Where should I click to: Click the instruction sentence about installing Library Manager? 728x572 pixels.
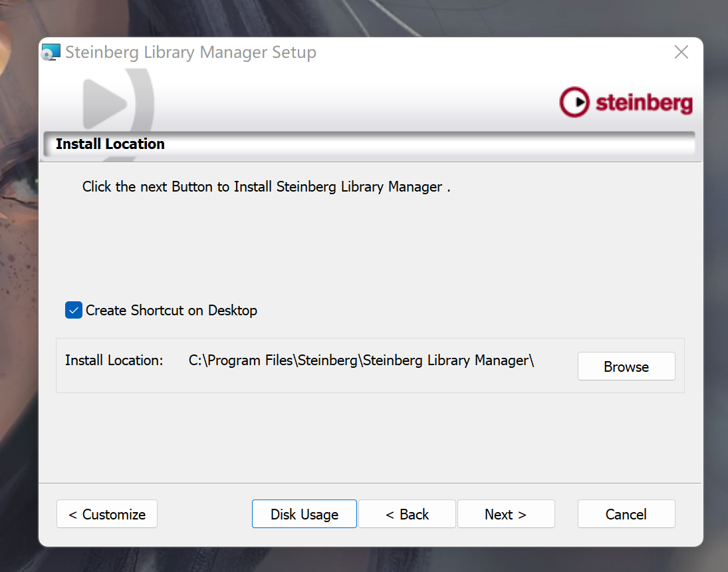pyautogui.click(x=267, y=187)
